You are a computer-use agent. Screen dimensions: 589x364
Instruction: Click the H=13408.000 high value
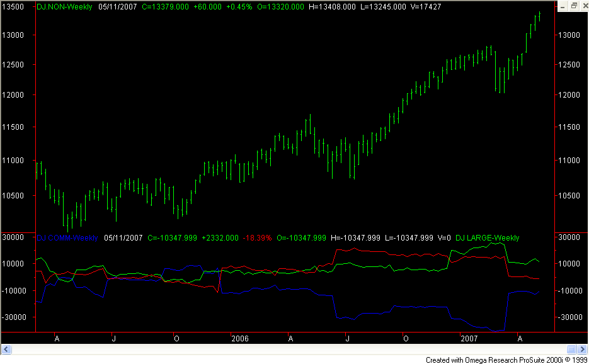click(x=332, y=7)
